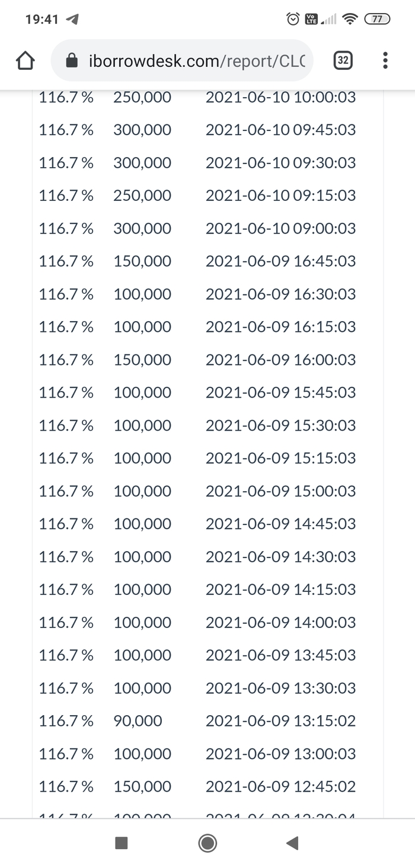The image size is (415, 868).
Task: Open Chrome three-dot overflow menu
Action: tap(385, 60)
